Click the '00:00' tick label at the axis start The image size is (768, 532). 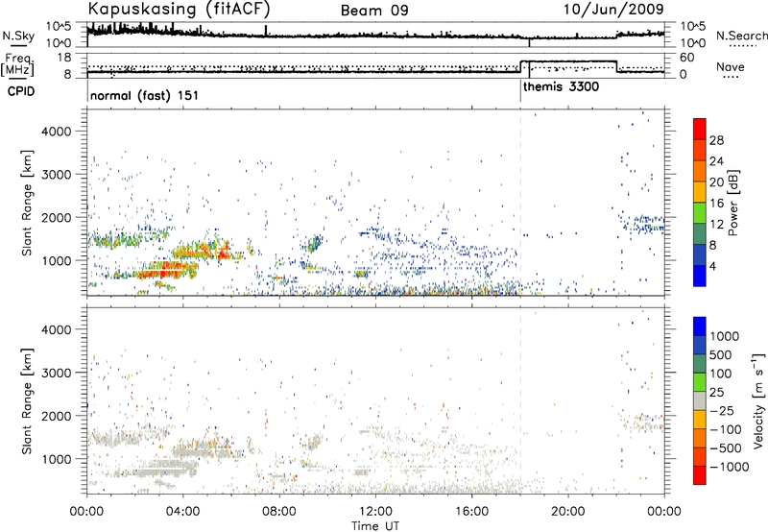coord(86,512)
